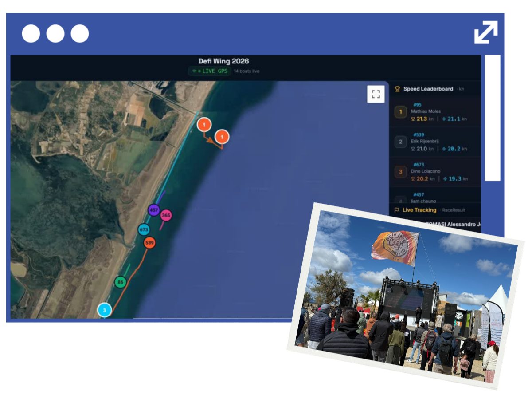Click the map fullscreen toggle button
The height and width of the screenshot is (399, 532).
(376, 94)
